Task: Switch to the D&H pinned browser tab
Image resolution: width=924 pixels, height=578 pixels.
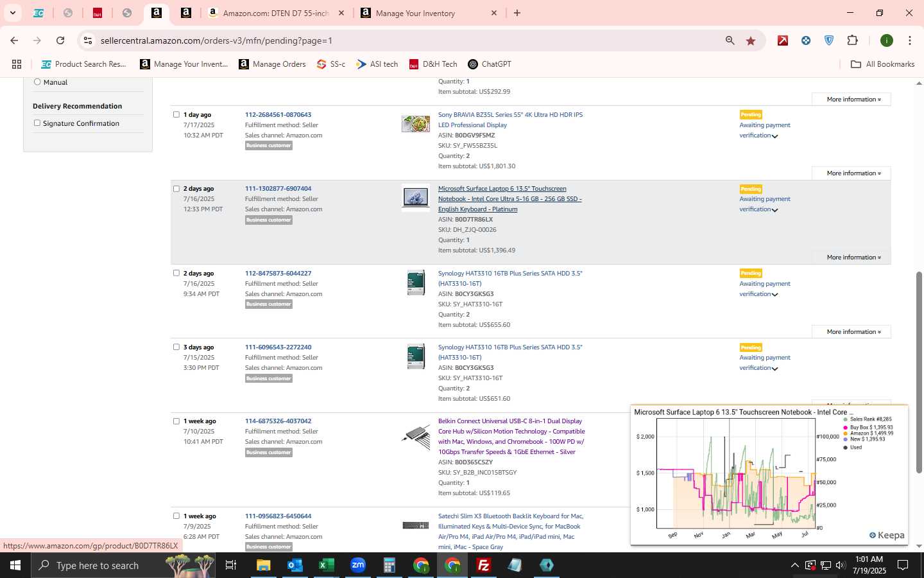Action: 98,13
